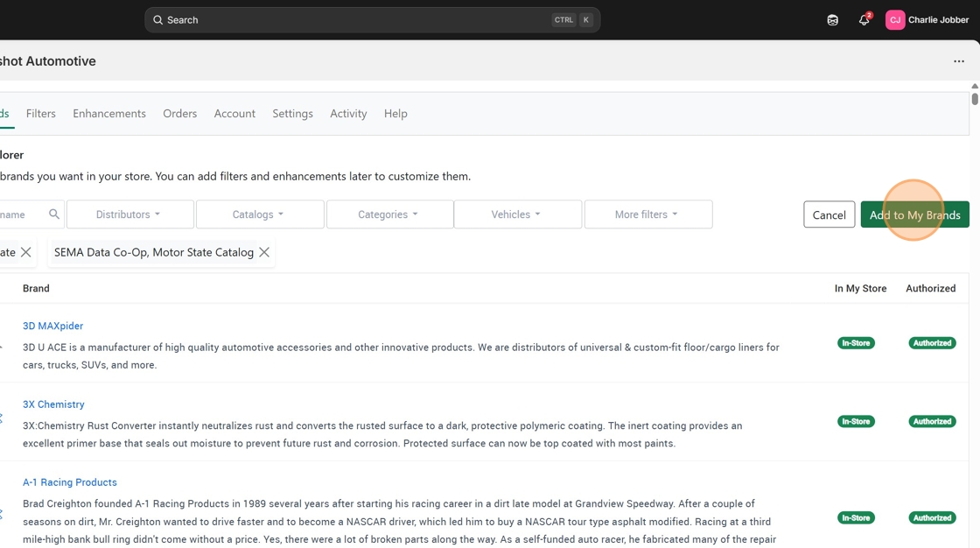980x548 pixels.
Task: Click In-Store badge for A-1 Racing Products
Action: 857,518
